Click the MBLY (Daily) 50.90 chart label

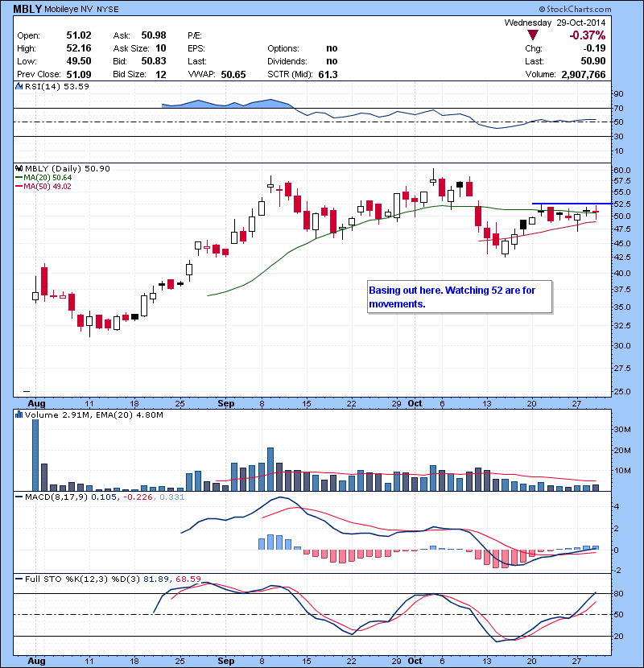pyautogui.click(x=68, y=169)
